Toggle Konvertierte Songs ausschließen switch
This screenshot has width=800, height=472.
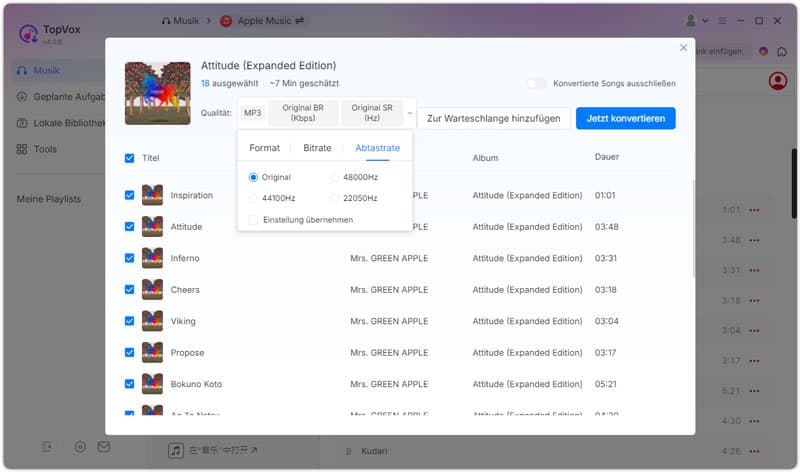pos(537,84)
